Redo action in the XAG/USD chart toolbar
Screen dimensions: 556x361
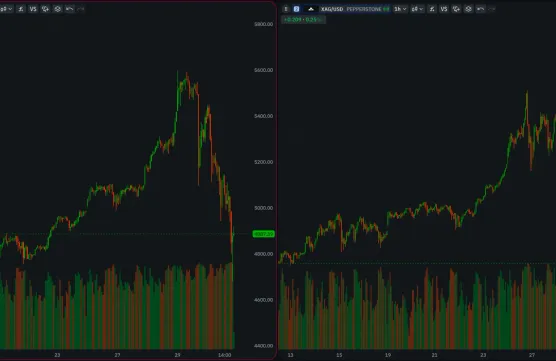click(492, 9)
